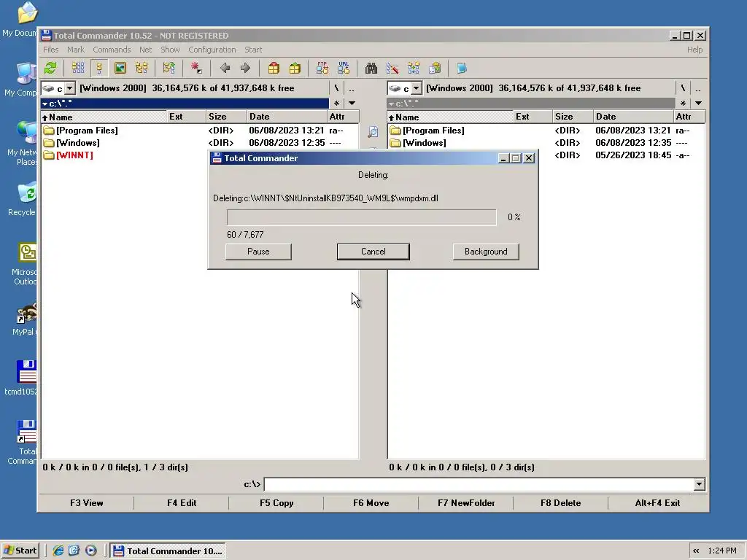Cancel the deleting operation
This screenshot has height=560, width=747.
click(373, 252)
